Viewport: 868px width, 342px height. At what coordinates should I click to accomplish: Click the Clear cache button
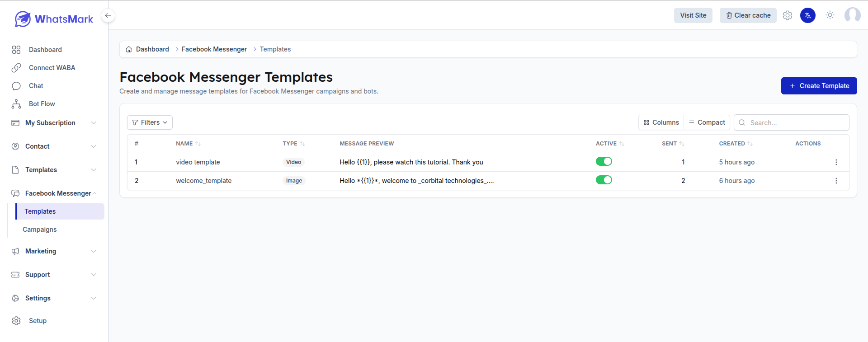tap(748, 15)
